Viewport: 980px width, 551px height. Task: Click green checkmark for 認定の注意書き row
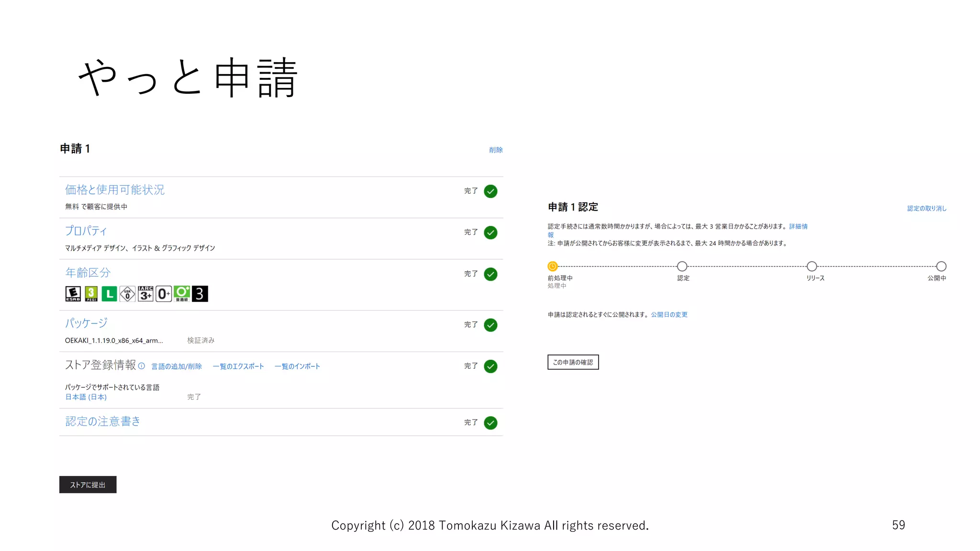(x=490, y=423)
